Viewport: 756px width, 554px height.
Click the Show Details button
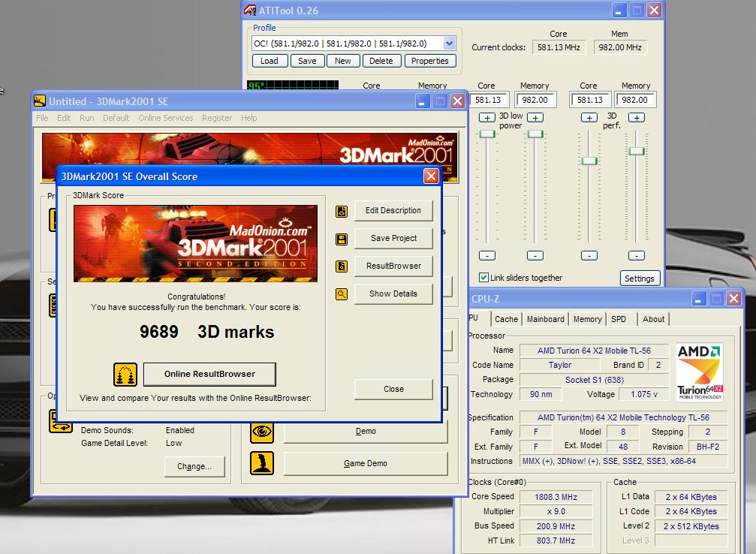click(x=393, y=294)
